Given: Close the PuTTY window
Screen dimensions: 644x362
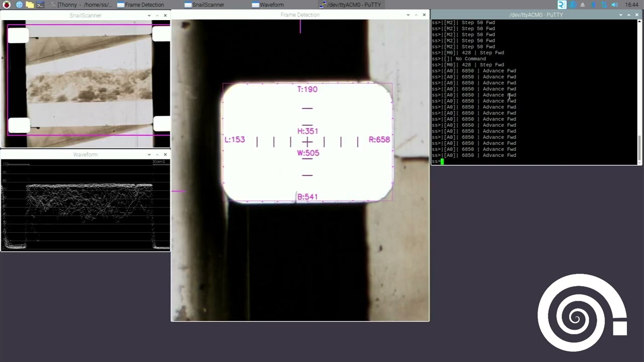Looking at the screenshot, I should coord(637,15).
